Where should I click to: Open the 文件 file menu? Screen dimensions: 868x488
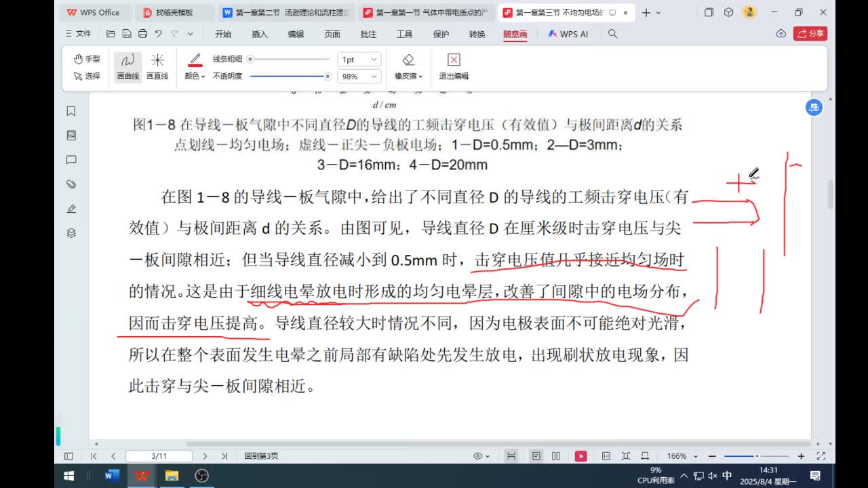(78, 33)
